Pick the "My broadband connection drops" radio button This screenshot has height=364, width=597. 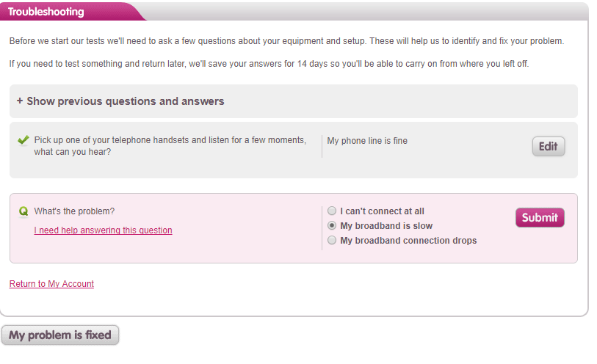click(x=332, y=241)
